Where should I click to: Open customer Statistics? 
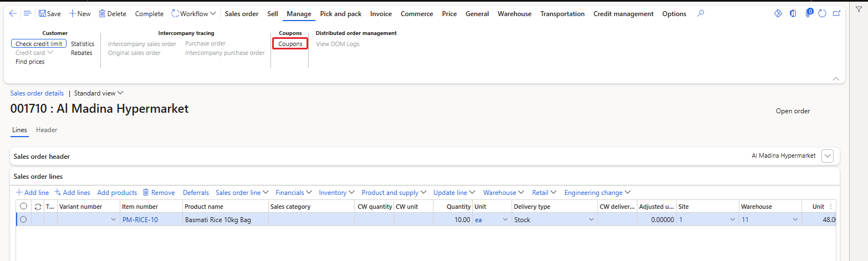pyautogui.click(x=83, y=44)
